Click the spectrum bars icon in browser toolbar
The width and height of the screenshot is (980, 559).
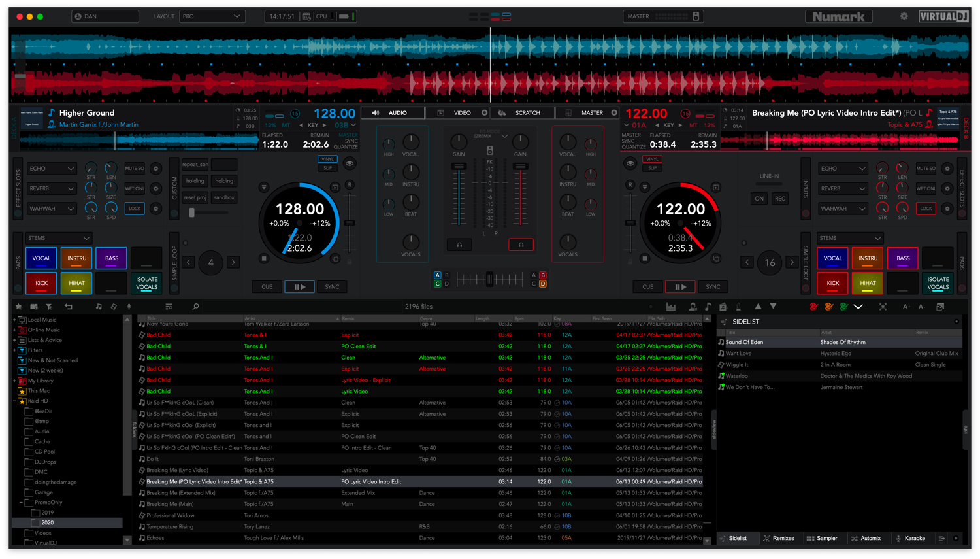[x=671, y=307]
